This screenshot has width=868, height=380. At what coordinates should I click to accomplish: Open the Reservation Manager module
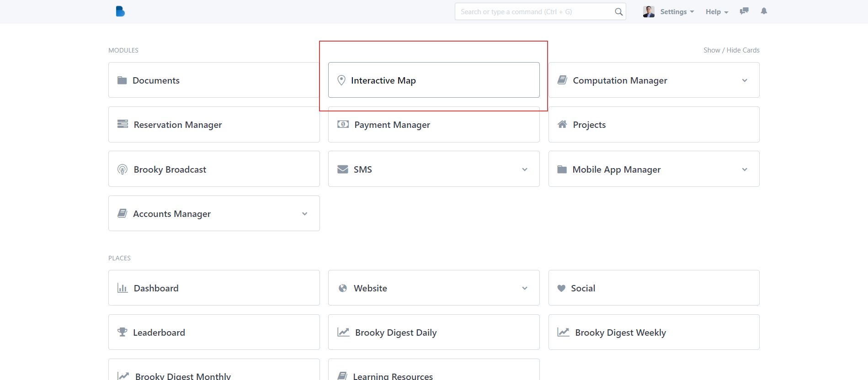click(x=177, y=125)
